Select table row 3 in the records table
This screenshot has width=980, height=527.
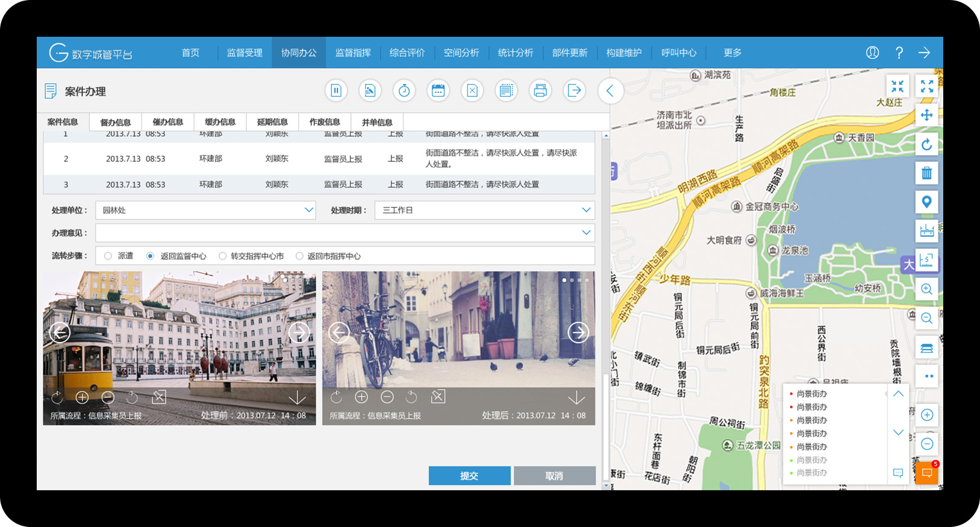[x=319, y=184]
